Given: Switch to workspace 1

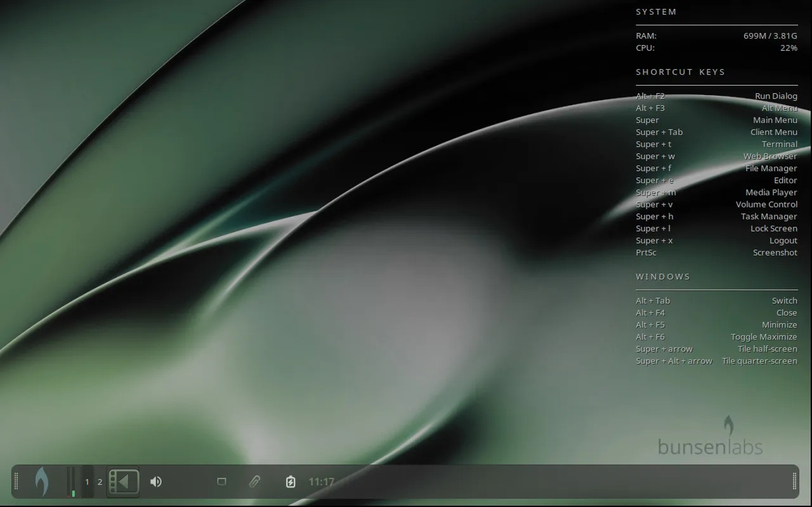Looking at the screenshot, I should (x=88, y=482).
